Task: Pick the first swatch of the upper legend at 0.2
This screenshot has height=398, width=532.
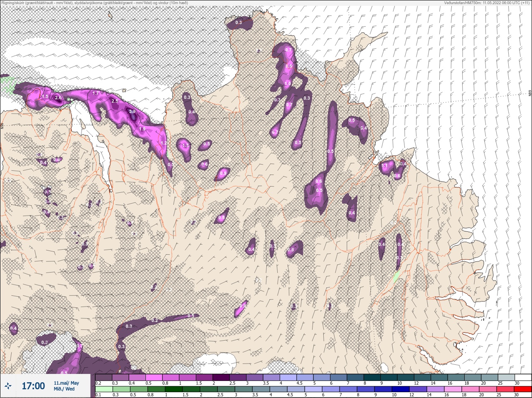Action: [x=104, y=377]
